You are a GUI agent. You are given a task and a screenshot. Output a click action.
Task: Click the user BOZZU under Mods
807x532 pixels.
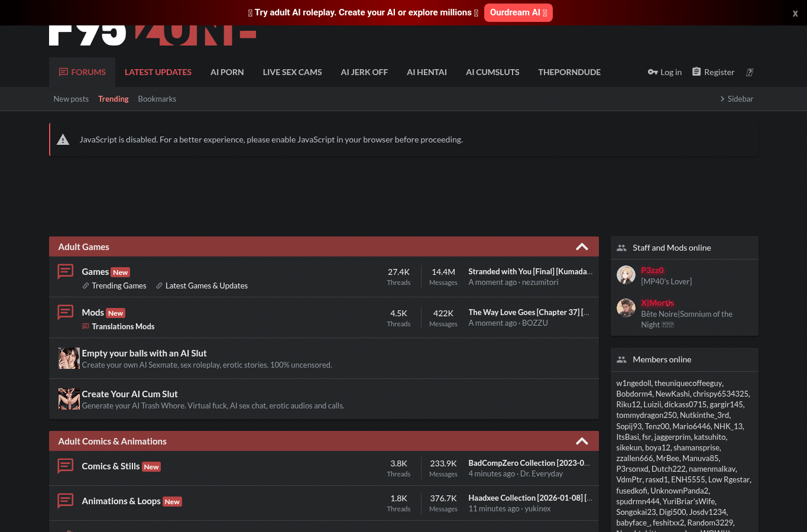click(535, 323)
